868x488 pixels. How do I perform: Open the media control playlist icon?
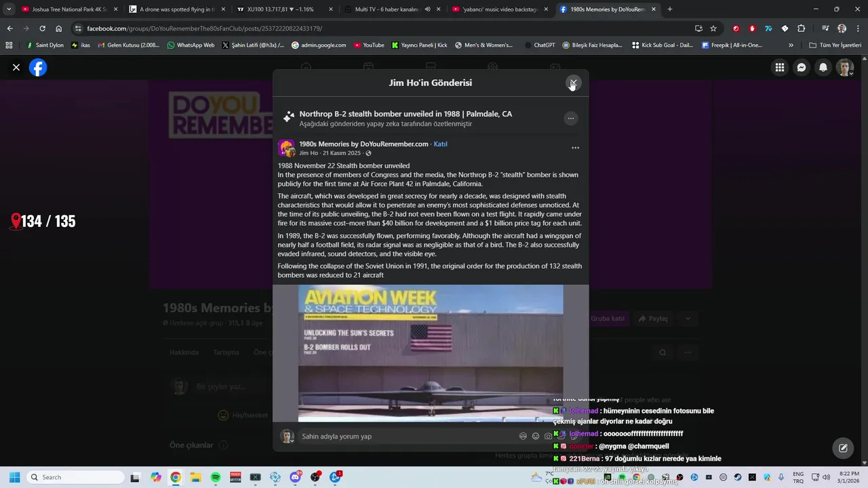825,28
